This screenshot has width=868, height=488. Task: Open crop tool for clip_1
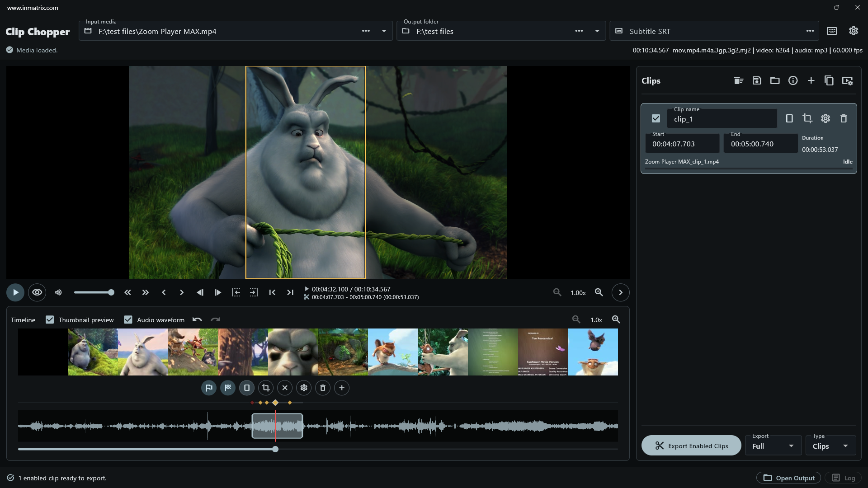click(x=807, y=118)
